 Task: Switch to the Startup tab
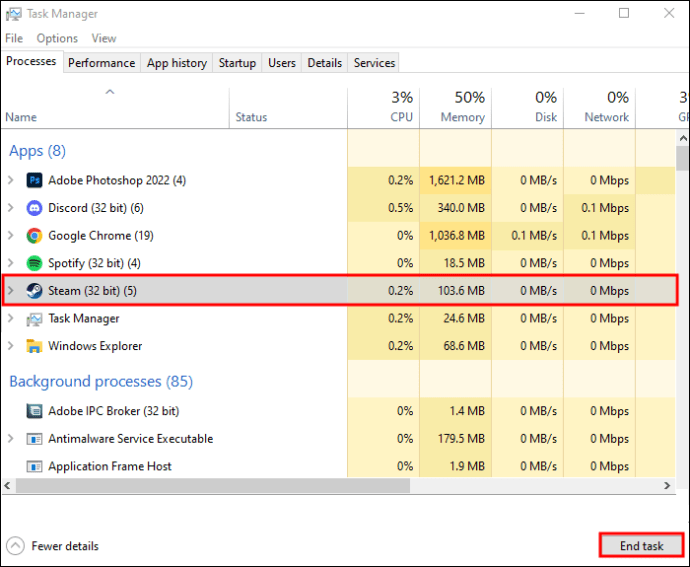pos(237,63)
